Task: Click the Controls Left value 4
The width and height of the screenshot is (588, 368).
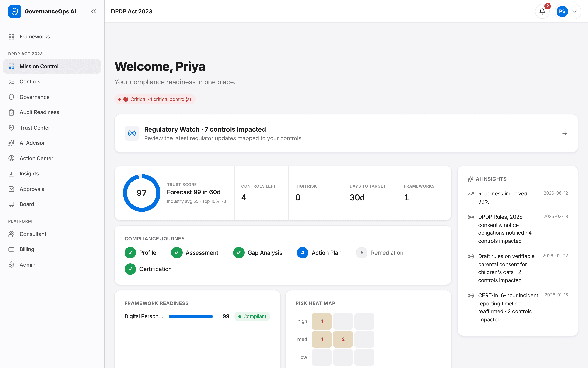Action: tap(243, 197)
